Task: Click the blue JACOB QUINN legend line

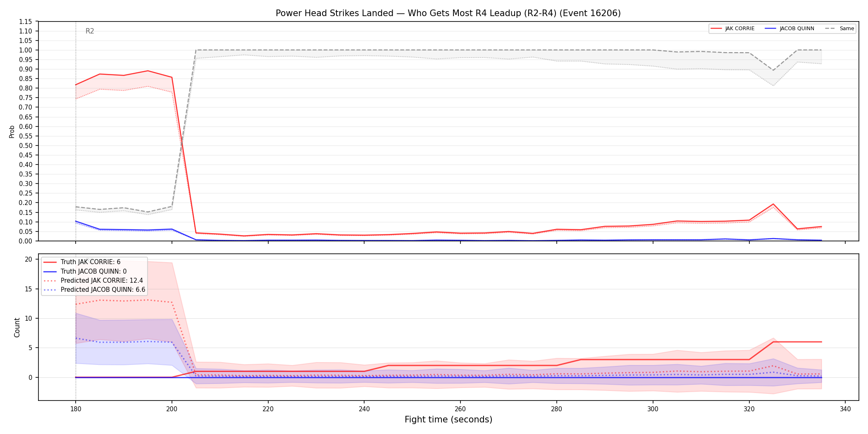Action: [x=770, y=29]
